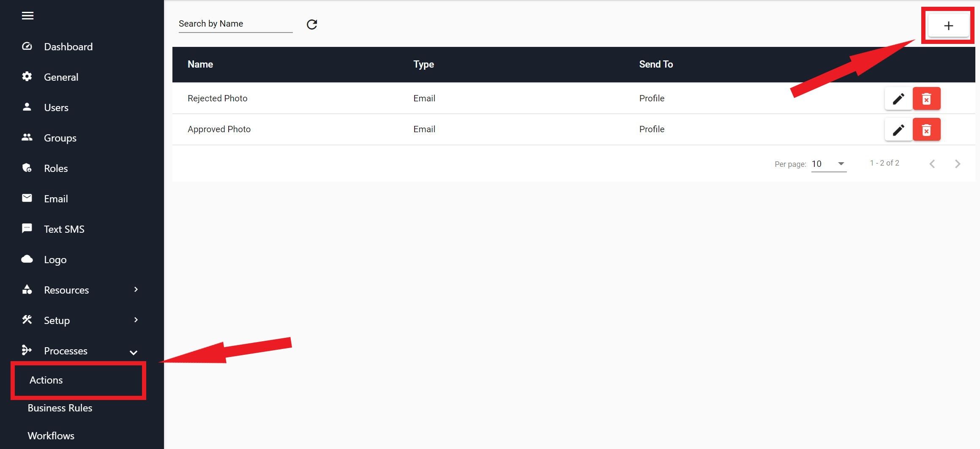This screenshot has width=980, height=449.
Task: Click the Send To column header
Action: (656, 64)
